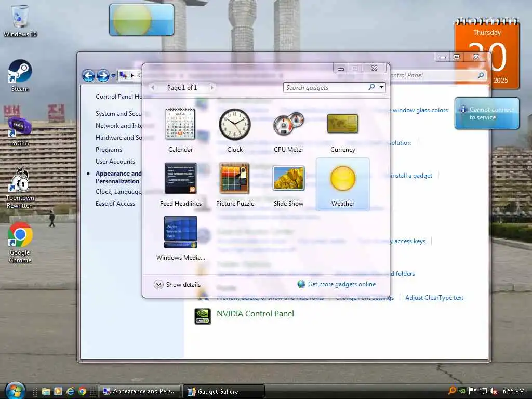
Task: Open Clock, Language category
Action: click(118, 192)
